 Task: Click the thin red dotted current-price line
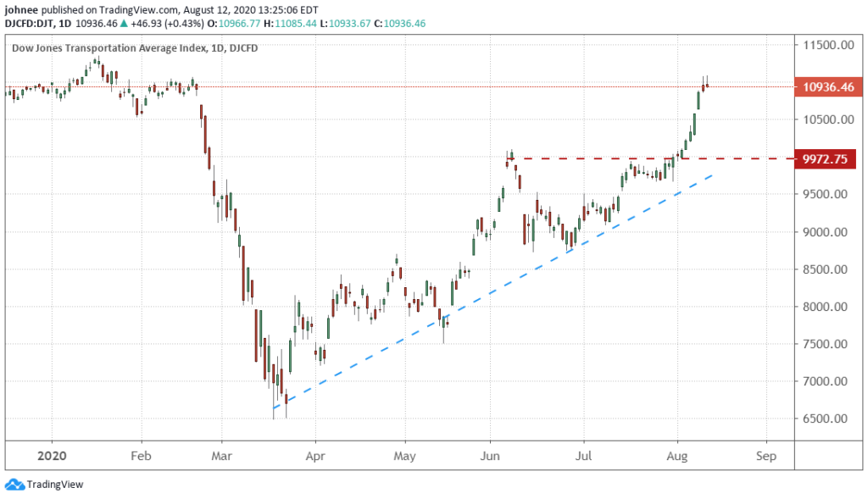pos(424,86)
